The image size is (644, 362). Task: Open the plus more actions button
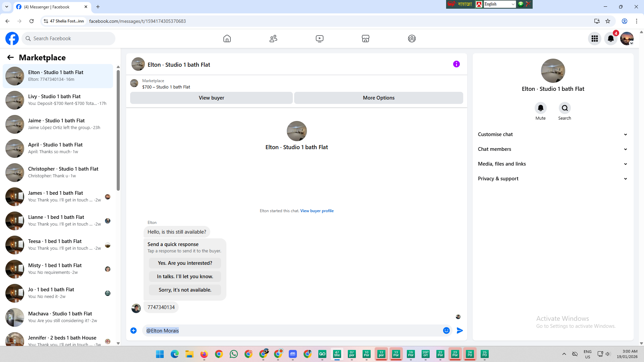click(x=133, y=330)
